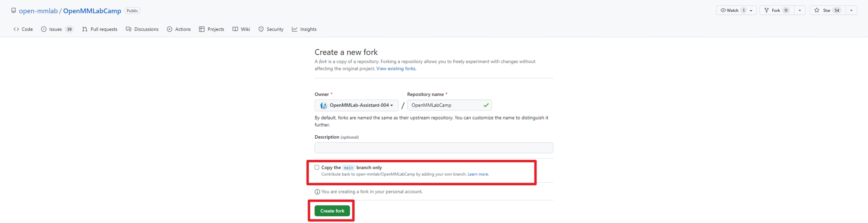
Task: Open the Projects tab
Action: click(212, 29)
